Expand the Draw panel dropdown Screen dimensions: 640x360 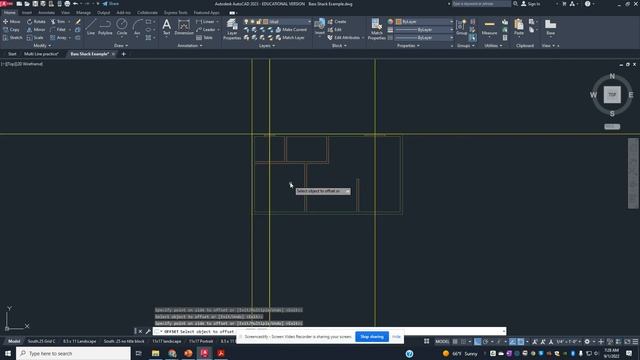point(121,46)
